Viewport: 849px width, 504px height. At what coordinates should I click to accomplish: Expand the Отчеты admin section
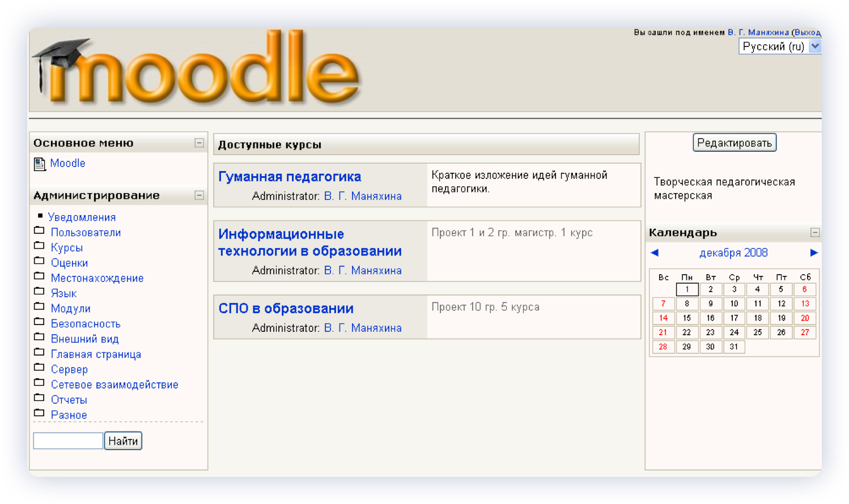coord(69,400)
